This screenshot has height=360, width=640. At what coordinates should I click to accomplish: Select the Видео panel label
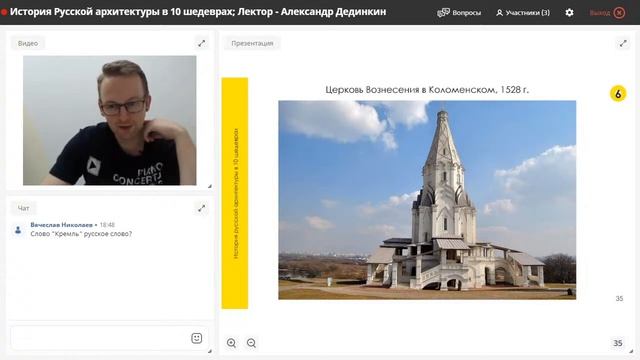click(28, 43)
